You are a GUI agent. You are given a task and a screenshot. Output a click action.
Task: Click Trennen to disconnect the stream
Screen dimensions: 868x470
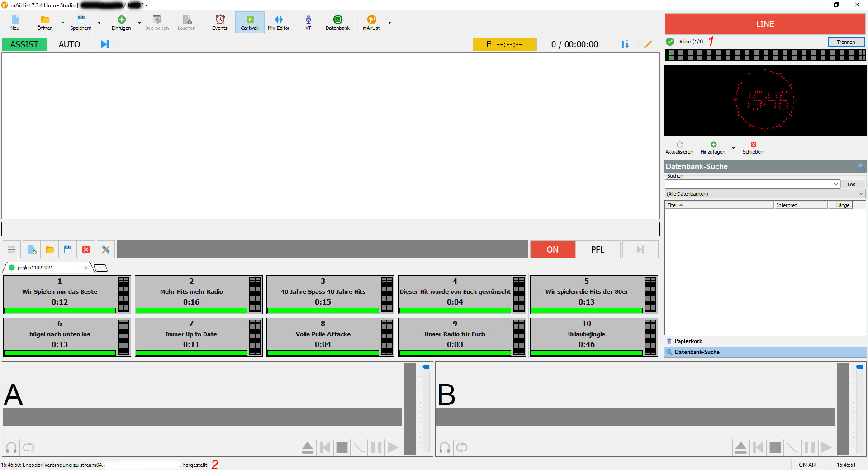(845, 42)
